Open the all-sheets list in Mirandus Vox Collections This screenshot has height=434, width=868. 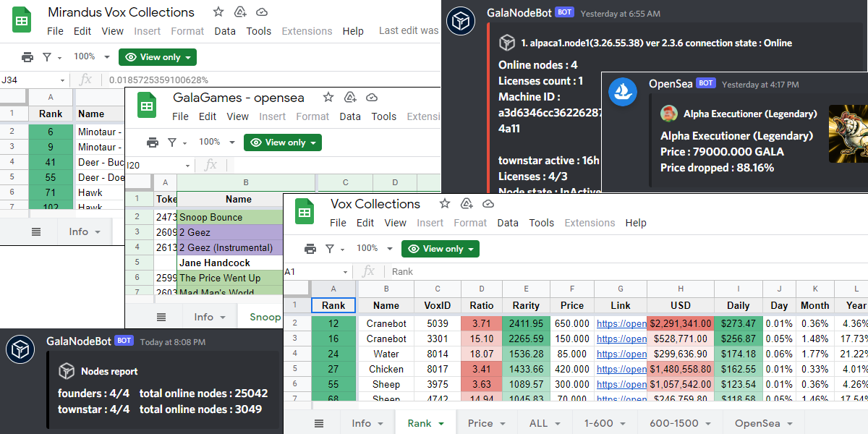point(36,231)
